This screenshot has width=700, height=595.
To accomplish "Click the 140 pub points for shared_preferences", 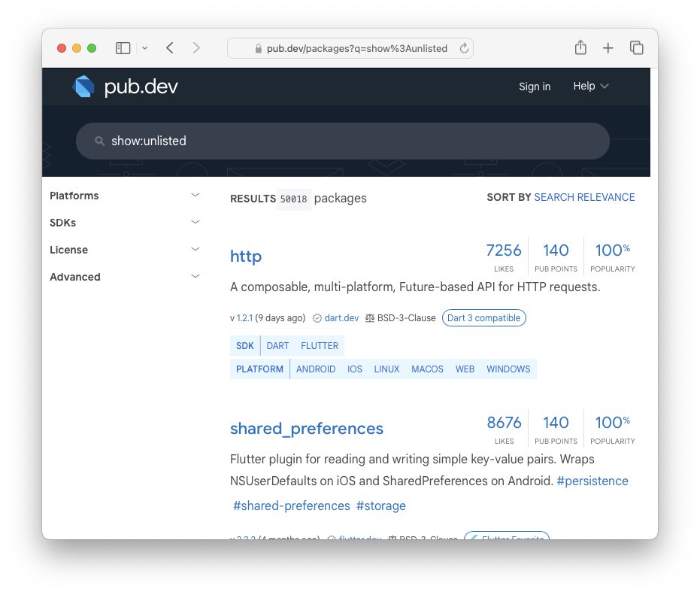I will [556, 423].
